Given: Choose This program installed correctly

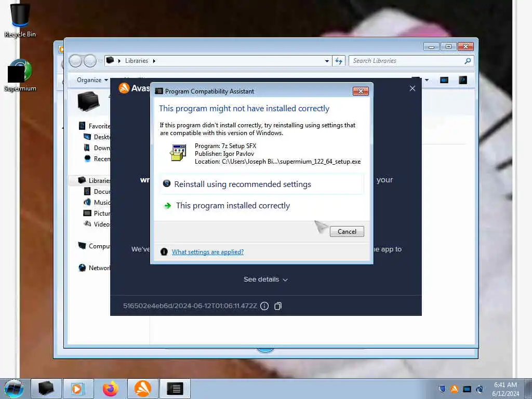Looking at the screenshot, I should pyautogui.click(x=262, y=206).
